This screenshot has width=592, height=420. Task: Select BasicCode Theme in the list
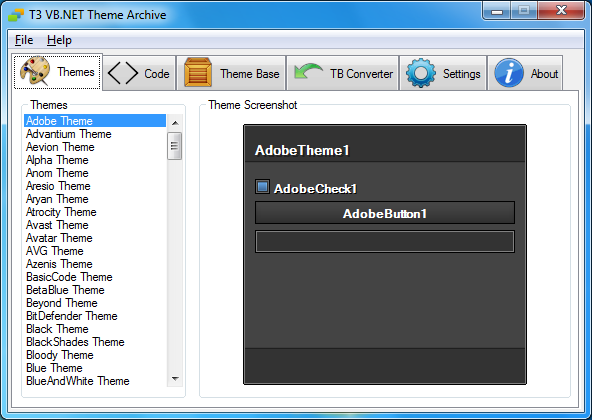click(x=95, y=277)
